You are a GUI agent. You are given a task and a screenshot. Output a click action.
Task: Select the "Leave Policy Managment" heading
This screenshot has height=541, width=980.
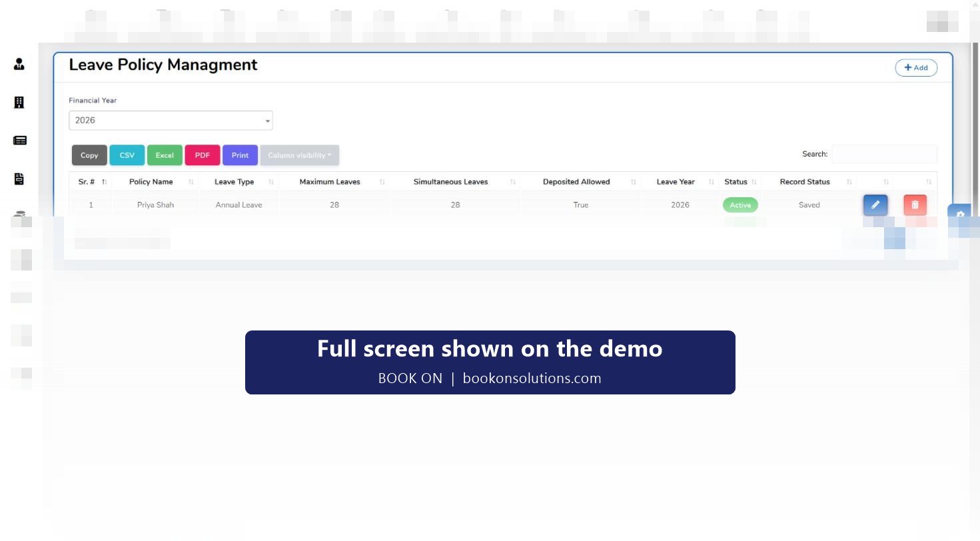click(x=163, y=65)
